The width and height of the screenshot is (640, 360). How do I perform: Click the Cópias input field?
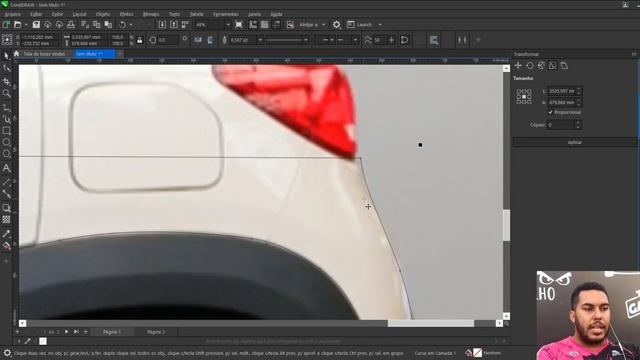561,125
